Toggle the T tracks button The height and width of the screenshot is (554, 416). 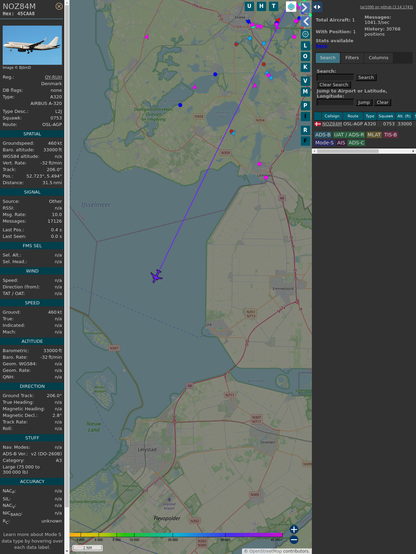(x=273, y=6)
